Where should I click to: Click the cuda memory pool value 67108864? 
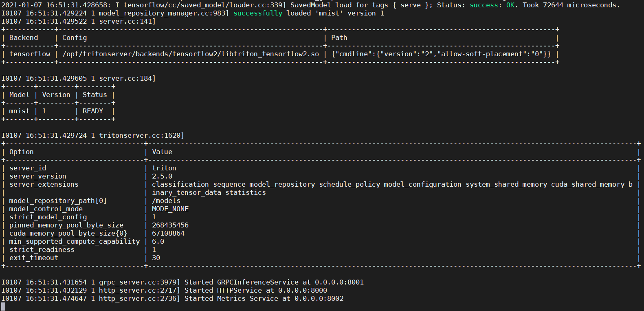(168, 233)
